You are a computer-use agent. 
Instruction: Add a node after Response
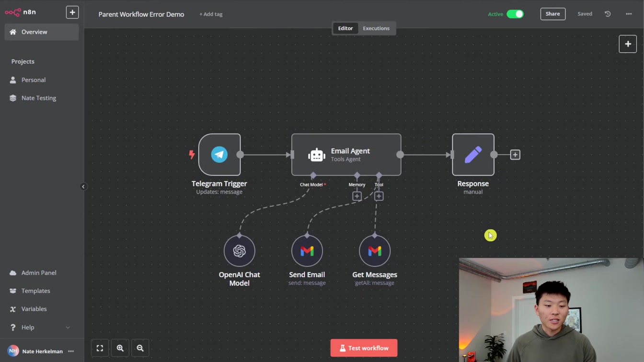click(515, 155)
